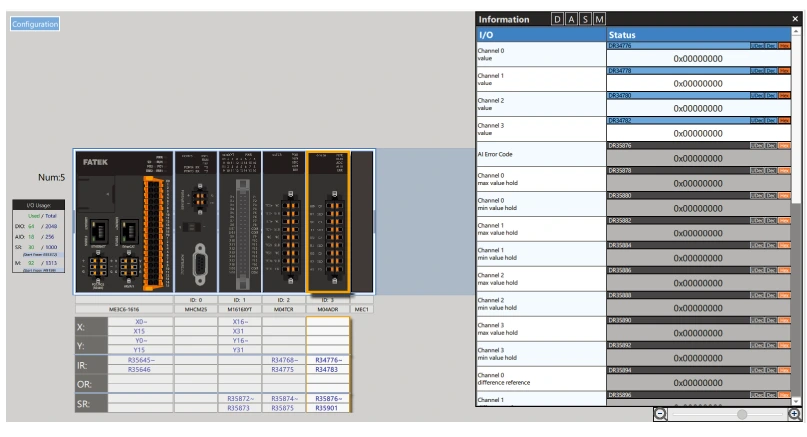Set Channel 1 value format to Dec
The image size is (807, 437).
(x=770, y=71)
